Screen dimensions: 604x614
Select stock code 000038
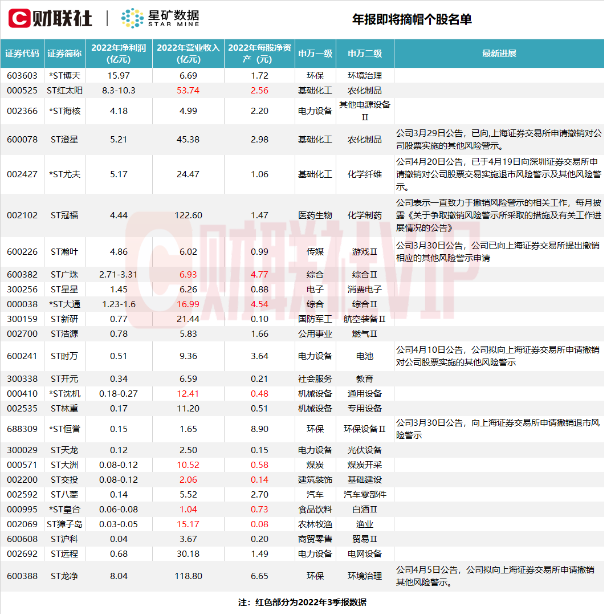pyautogui.click(x=22, y=304)
